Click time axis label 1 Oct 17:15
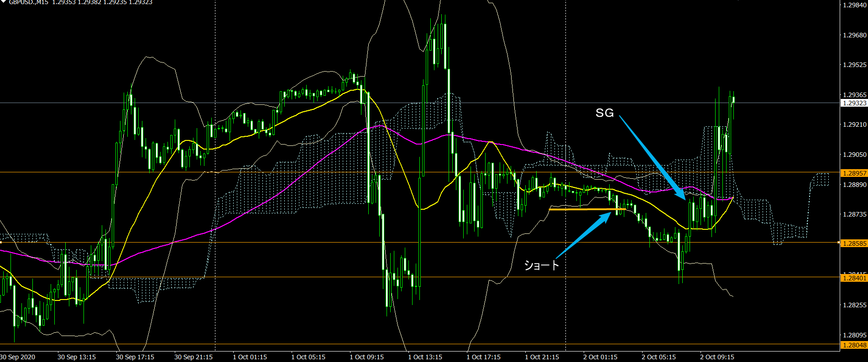 [484, 357]
